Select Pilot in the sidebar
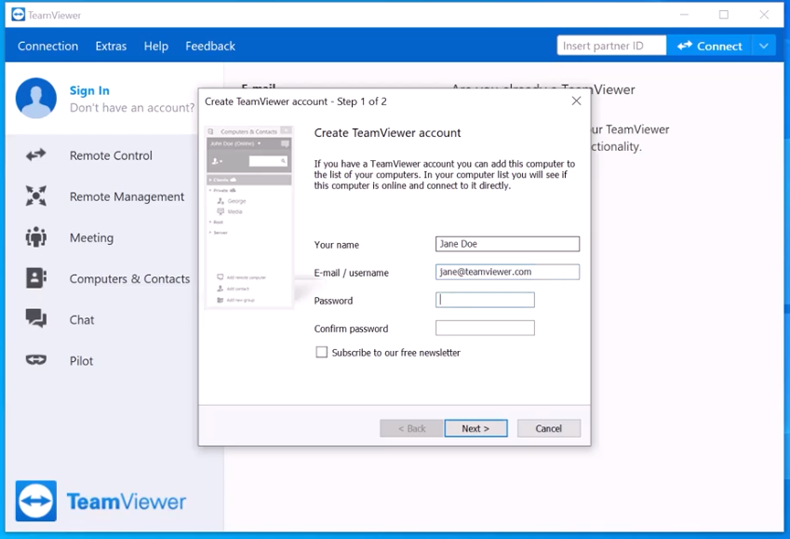790x539 pixels. coord(81,361)
